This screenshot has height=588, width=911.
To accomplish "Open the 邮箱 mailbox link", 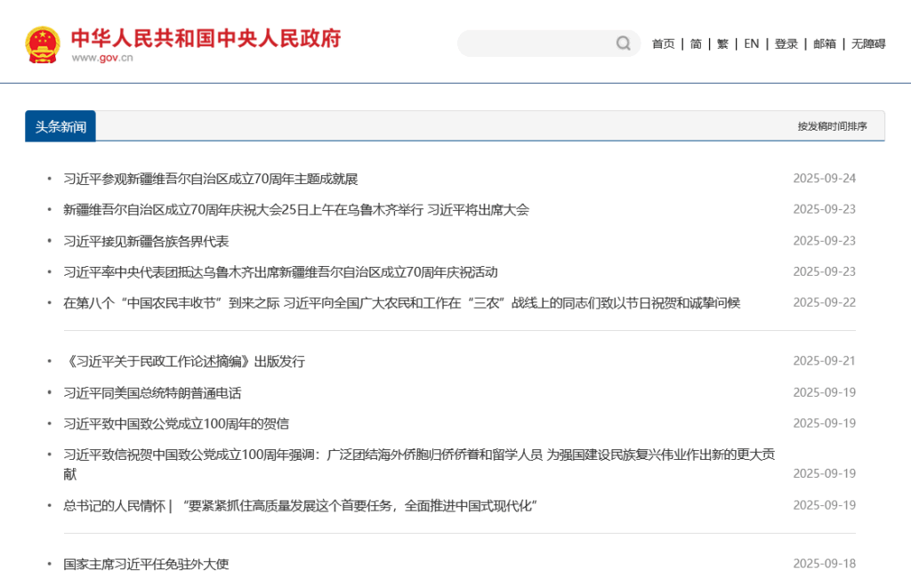I will 825,44.
